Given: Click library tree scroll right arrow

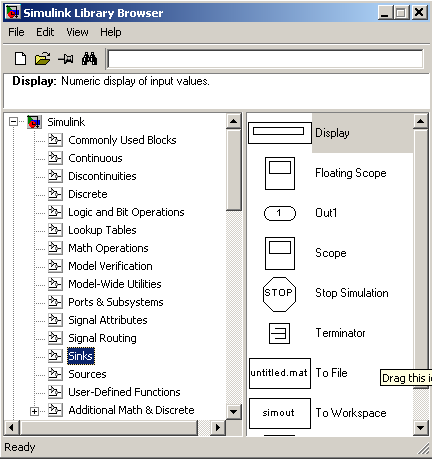Looking at the screenshot, I should click(218, 428).
